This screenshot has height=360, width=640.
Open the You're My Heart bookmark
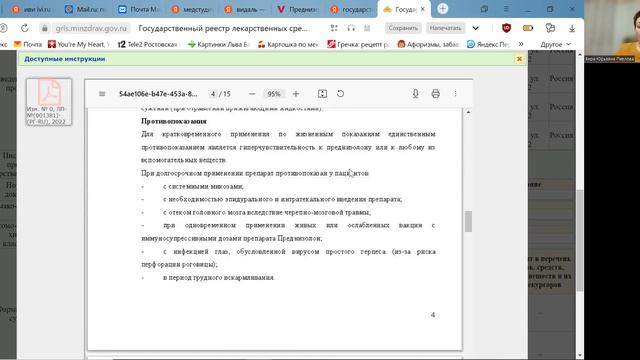pyautogui.click(x=79, y=44)
